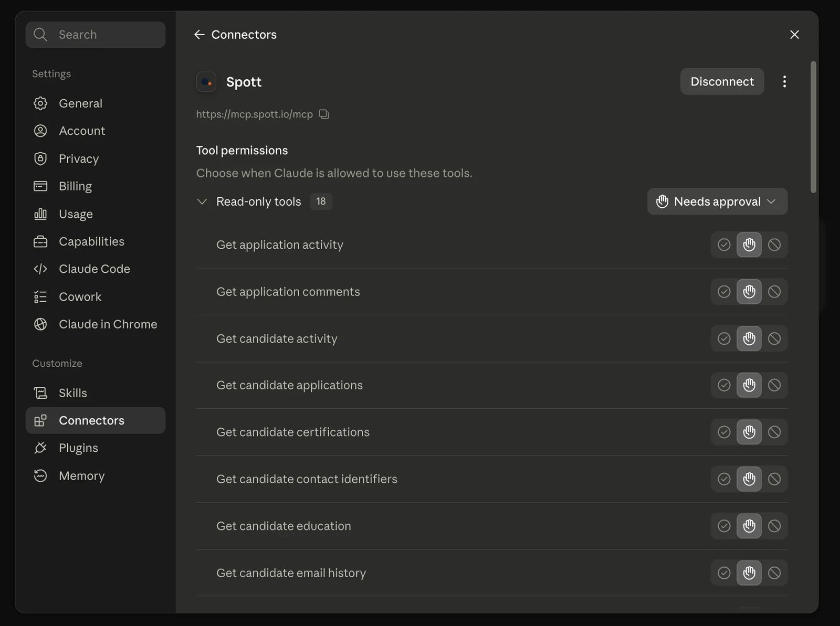Open the three-dot more options menu
The height and width of the screenshot is (626, 840).
tap(784, 82)
